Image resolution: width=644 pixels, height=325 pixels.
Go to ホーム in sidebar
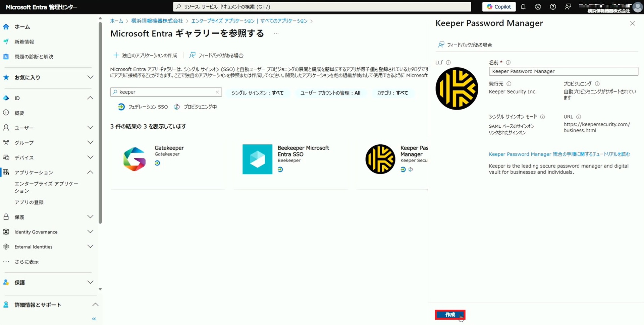tap(22, 27)
